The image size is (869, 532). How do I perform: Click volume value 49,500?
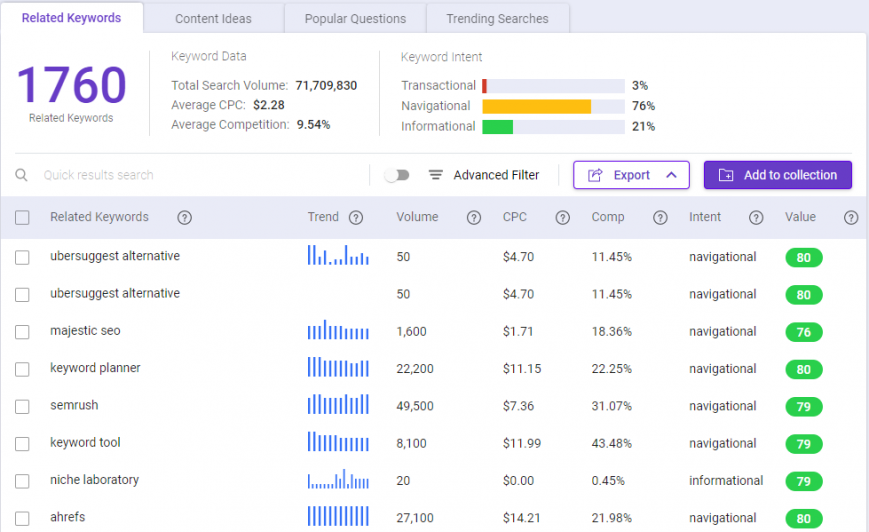(415, 406)
